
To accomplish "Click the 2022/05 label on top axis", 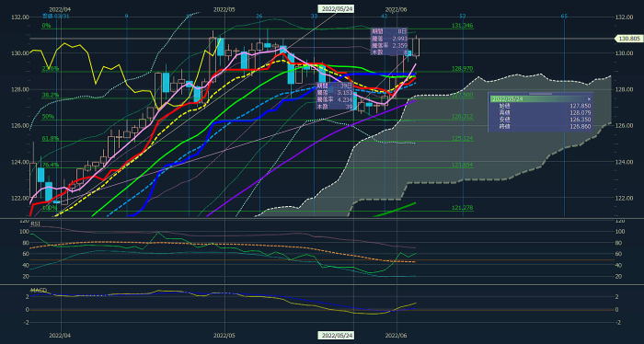I will click(224, 9).
